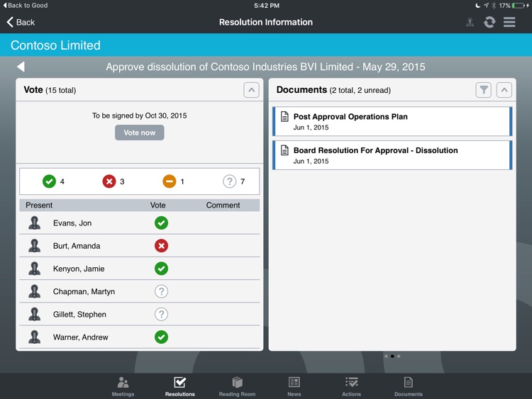
Task: Click document icon for Post Approval Operations Plan
Action: pyautogui.click(x=284, y=117)
